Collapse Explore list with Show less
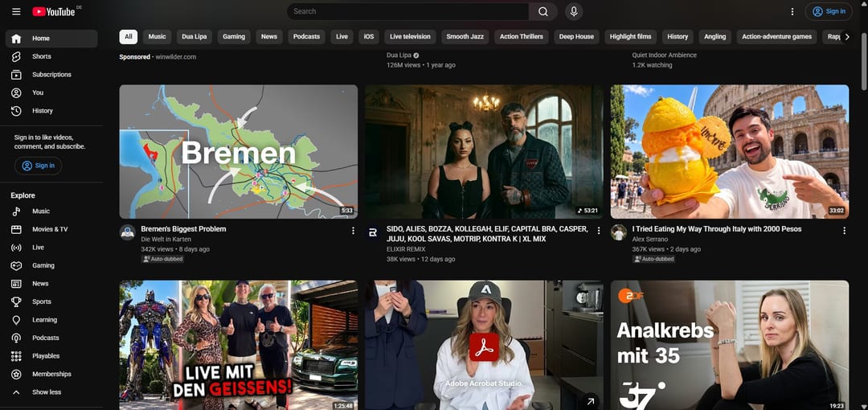The width and height of the screenshot is (868, 410). [x=51, y=392]
